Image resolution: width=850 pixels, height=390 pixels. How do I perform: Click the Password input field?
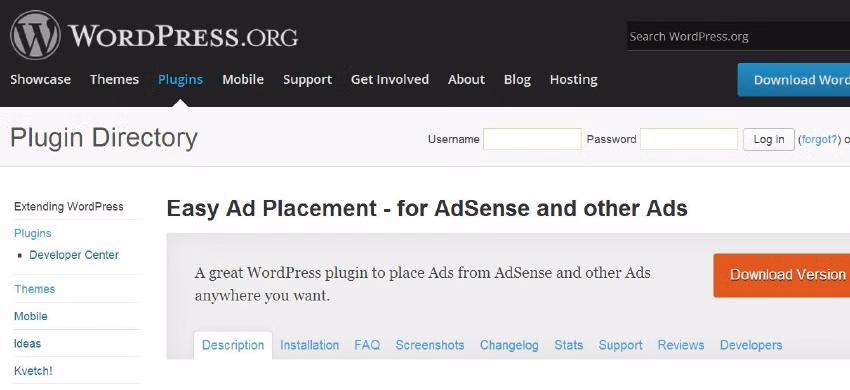pyautogui.click(x=689, y=139)
